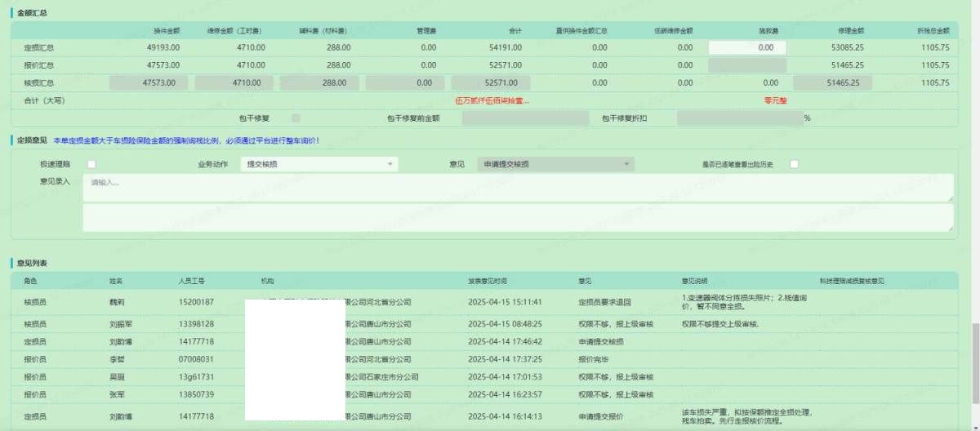Image resolution: width=980 pixels, height=431 pixels.
Task: Open the 业务动作 dropdown showing 提交核损
Action: (319, 164)
